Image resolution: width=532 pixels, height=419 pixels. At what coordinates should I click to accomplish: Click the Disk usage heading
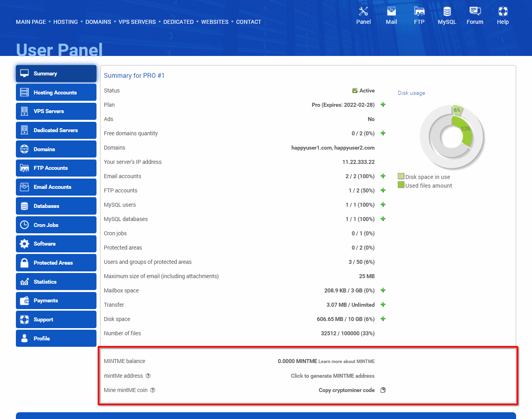tap(411, 93)
